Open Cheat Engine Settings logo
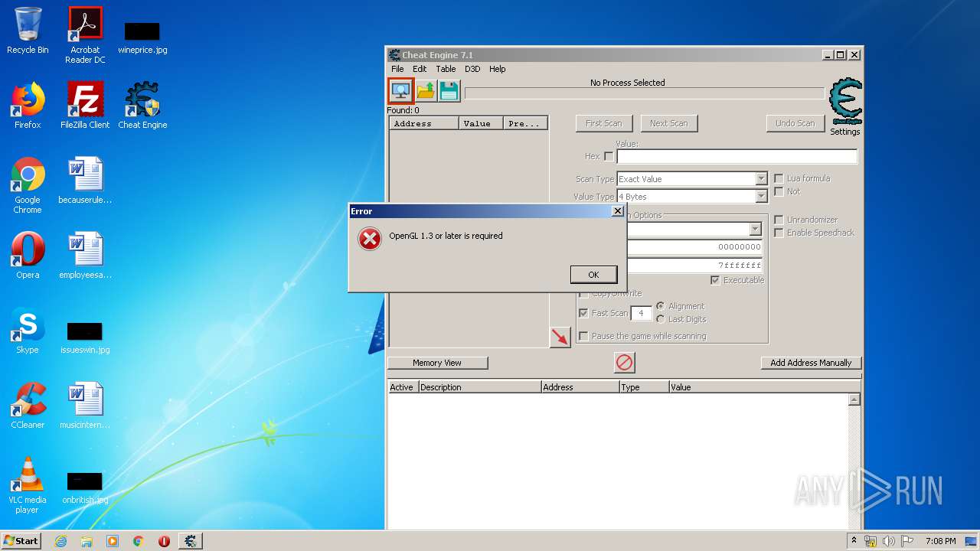Screen dimensions: 980x551 845,102
